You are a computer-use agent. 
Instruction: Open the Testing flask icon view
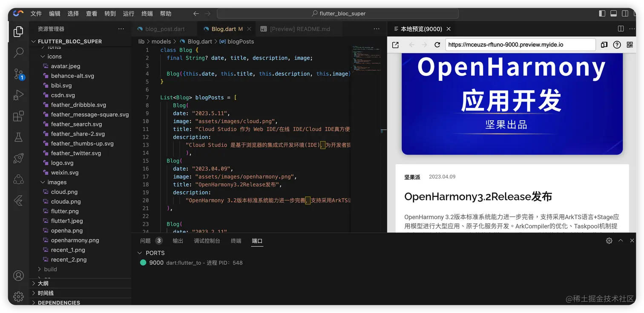[x=18, y=137]
